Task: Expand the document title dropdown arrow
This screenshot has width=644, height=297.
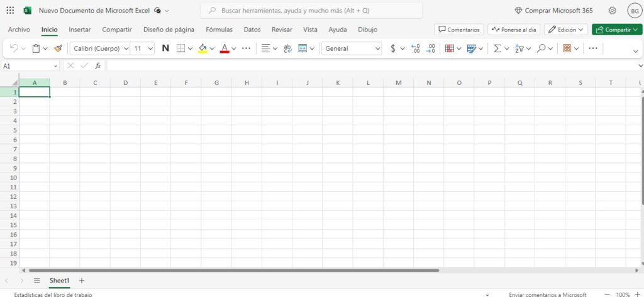Action: click(167, 11)
